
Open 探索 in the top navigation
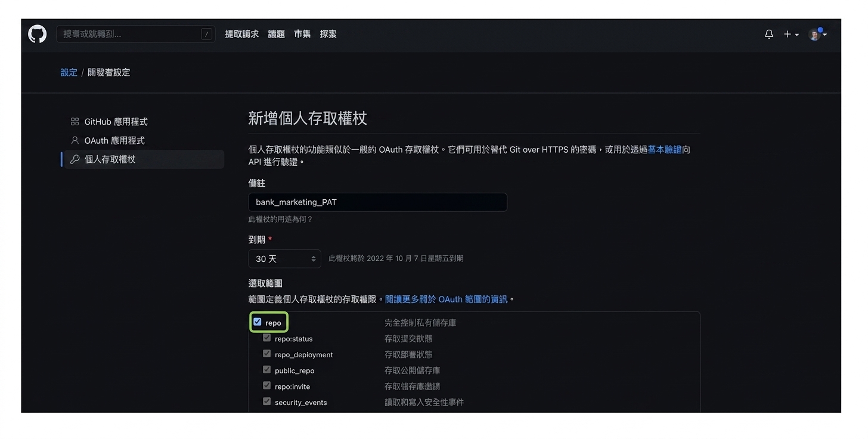coord(328,34)
